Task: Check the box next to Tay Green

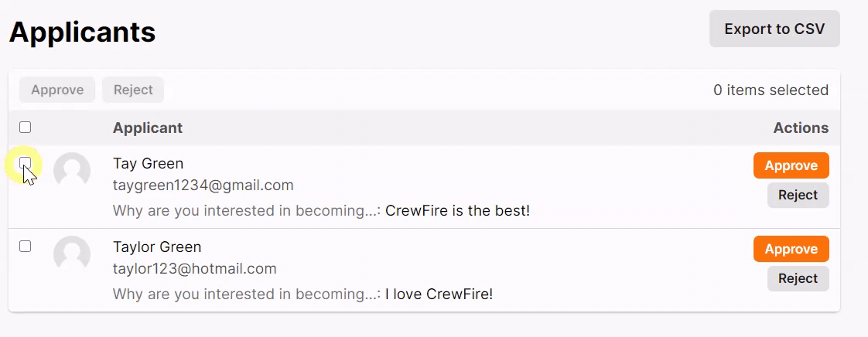Action: [25, 162]
